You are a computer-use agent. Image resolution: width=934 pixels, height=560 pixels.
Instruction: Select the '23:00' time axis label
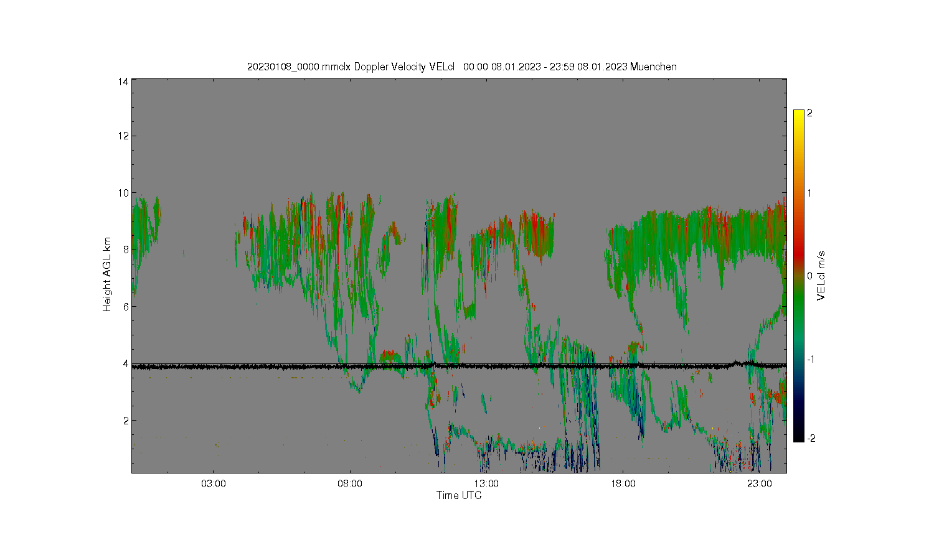pyautogui.click(x=759, y=483)
